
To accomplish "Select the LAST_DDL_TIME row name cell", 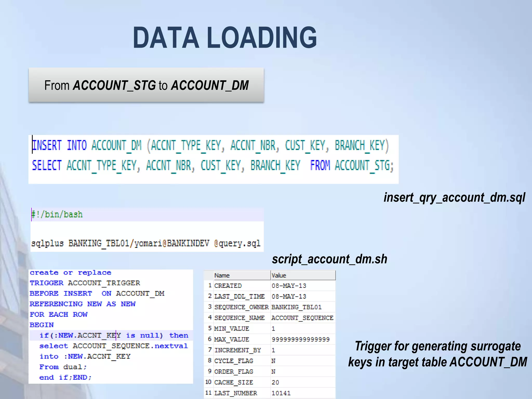I will click(242, 296).
